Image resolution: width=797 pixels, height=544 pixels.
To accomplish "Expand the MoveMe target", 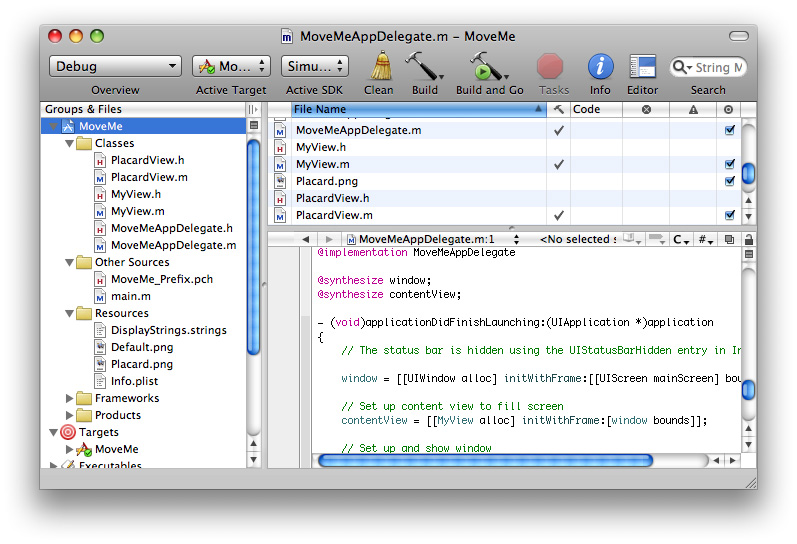I will pyautogui.click(x=70, y=449).
